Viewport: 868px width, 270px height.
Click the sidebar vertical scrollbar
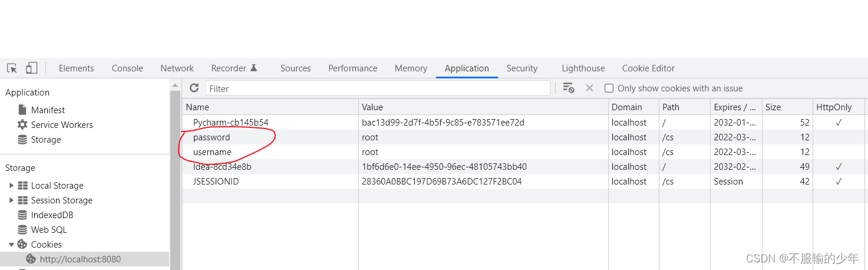pos(175,177)
